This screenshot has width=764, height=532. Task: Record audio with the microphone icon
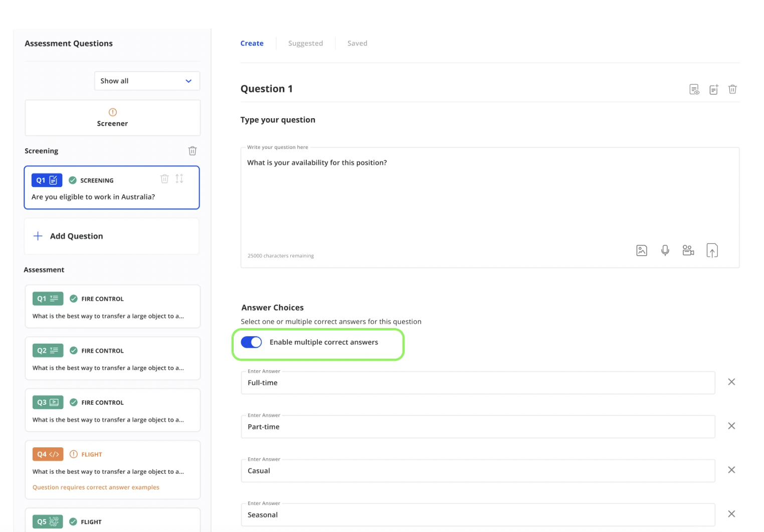tap(665, 250)
